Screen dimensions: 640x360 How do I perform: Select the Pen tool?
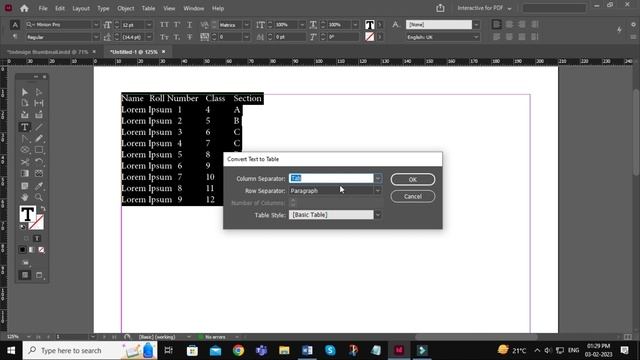24,139
